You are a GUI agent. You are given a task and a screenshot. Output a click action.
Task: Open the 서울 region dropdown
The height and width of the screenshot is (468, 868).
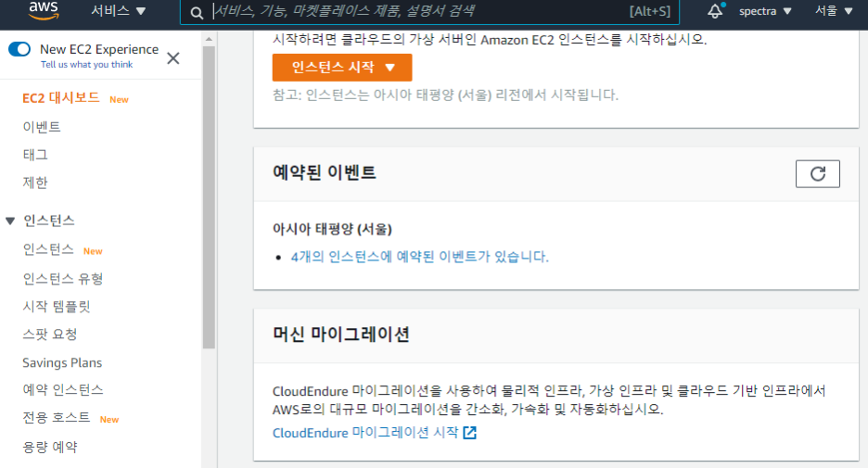click(833, 11)
